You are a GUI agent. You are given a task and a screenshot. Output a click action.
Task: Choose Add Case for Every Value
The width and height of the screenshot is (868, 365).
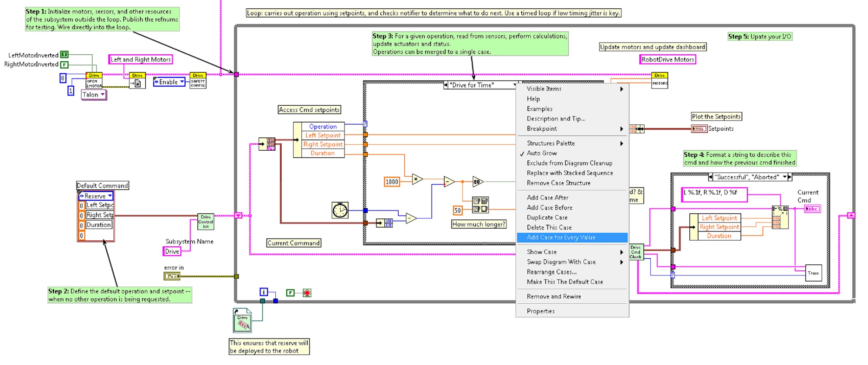click(561, 237)
